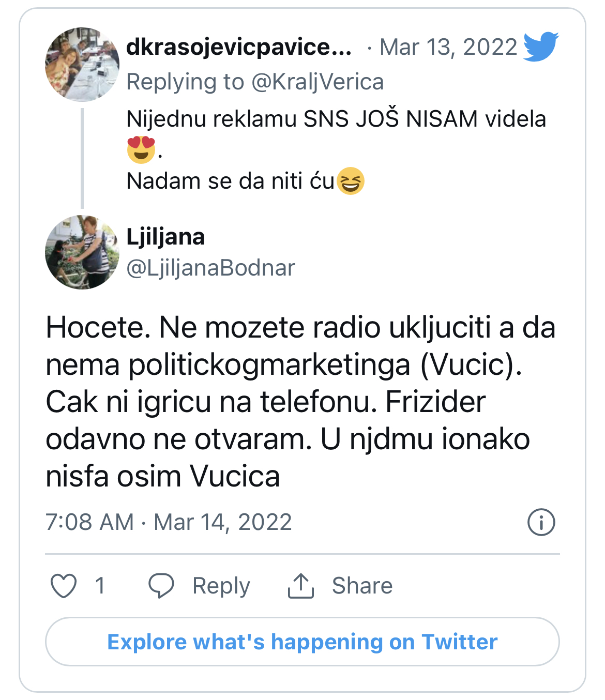Open dkrasojevicpavice's profile picture
605x700 pixels.
[x=82, y=65]
